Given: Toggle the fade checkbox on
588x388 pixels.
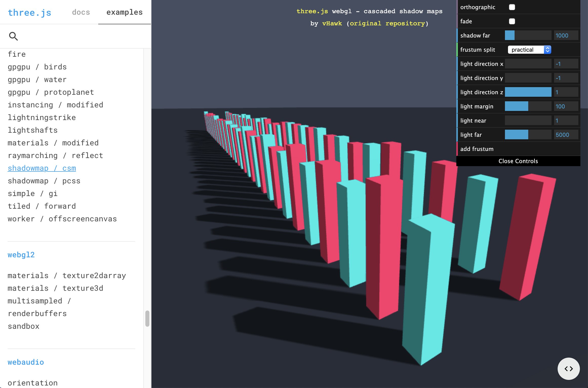Looking at the screenshot, I should point(512,21).
